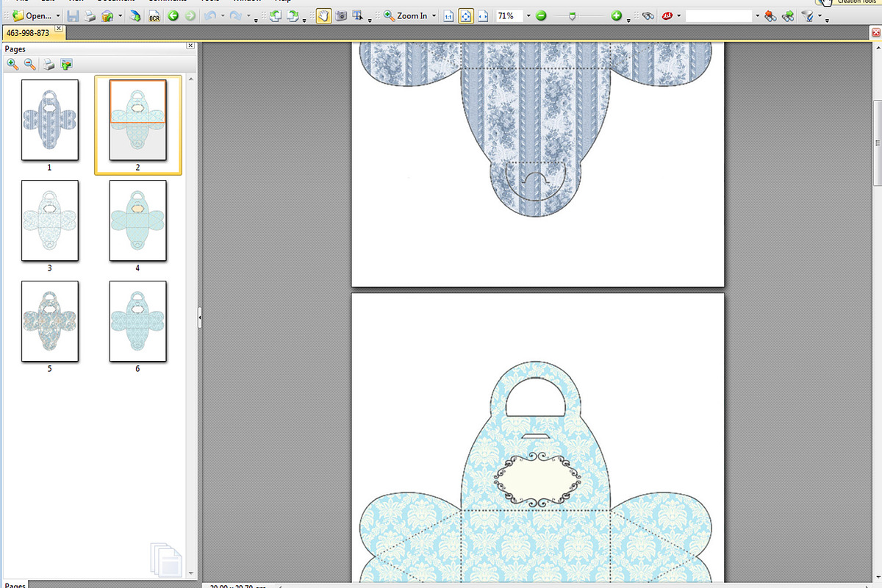Select the page 5 thumbnail
Viewport: 882px width, 588px height.
pyautogui.click(x=50, y=321)
